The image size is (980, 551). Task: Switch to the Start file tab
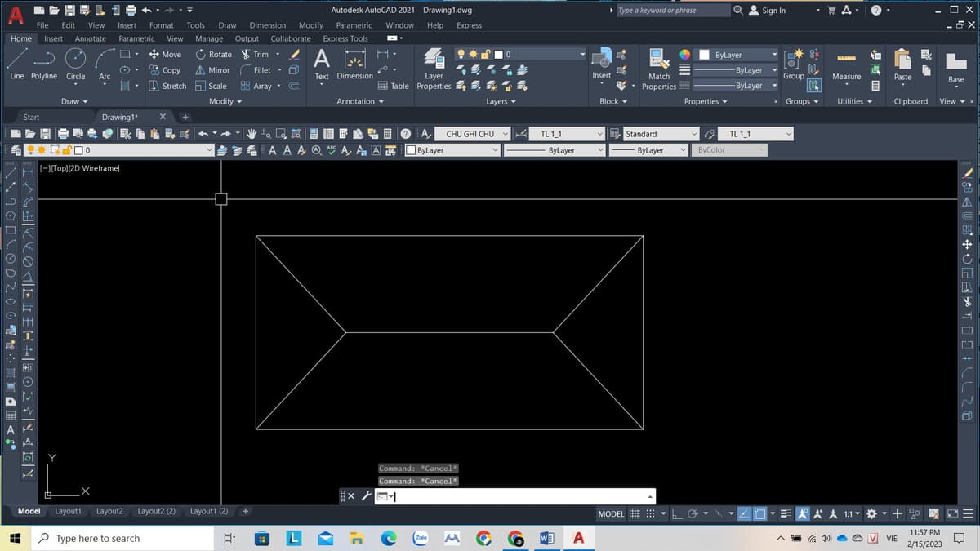pos(31,118)
